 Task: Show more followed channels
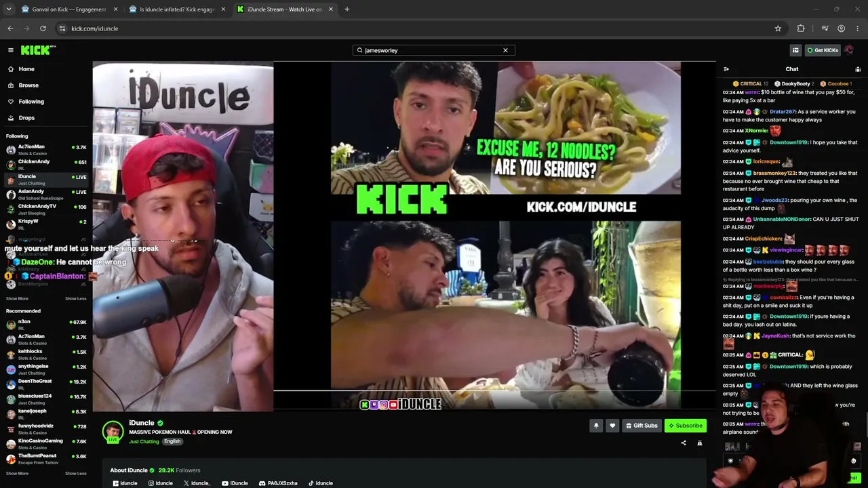17,299
